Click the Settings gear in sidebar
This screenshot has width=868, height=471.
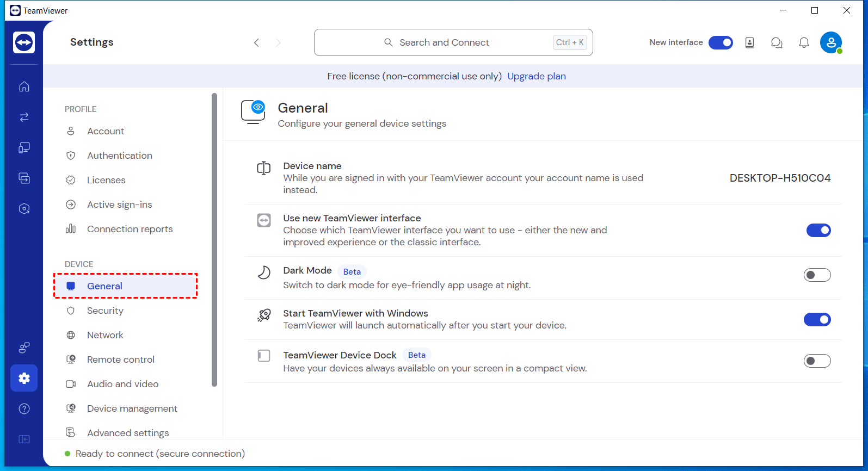pyautogui.click(x=24, y=378)
